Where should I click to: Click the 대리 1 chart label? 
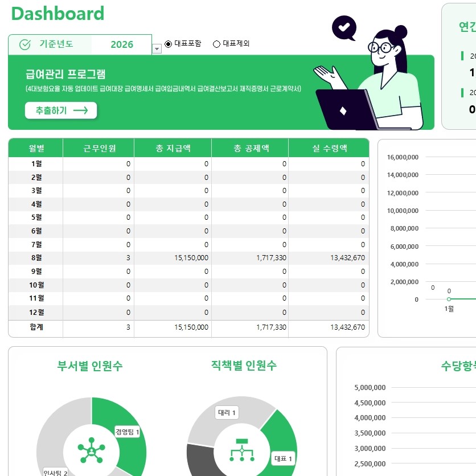(227, 413)
